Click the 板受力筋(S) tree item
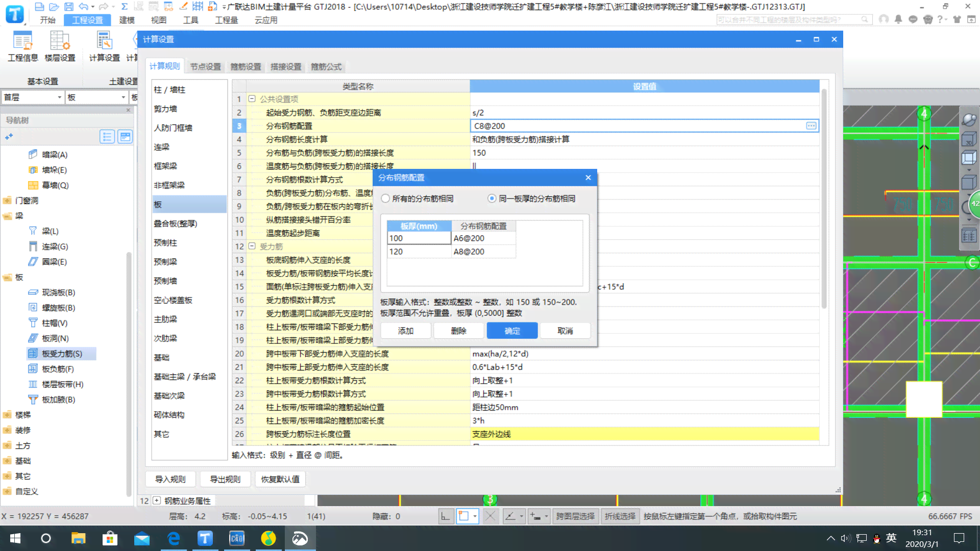Screen dimensions: 980x551 click(62, 353)
